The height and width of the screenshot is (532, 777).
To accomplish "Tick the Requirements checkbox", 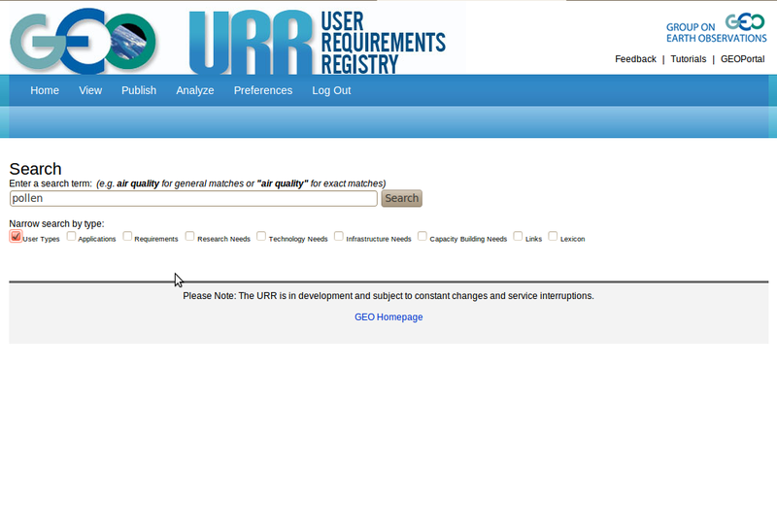I will [x=128, y=236].
